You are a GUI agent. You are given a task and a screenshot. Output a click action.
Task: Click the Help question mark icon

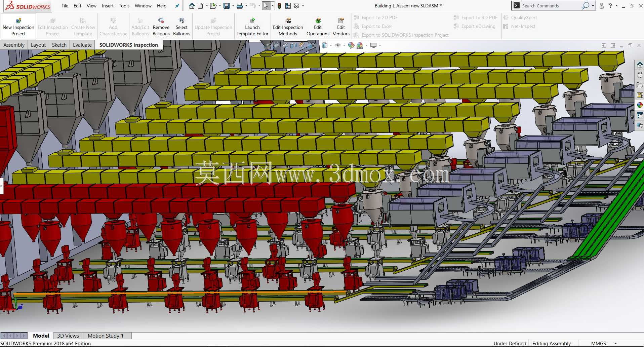[610, 6]
